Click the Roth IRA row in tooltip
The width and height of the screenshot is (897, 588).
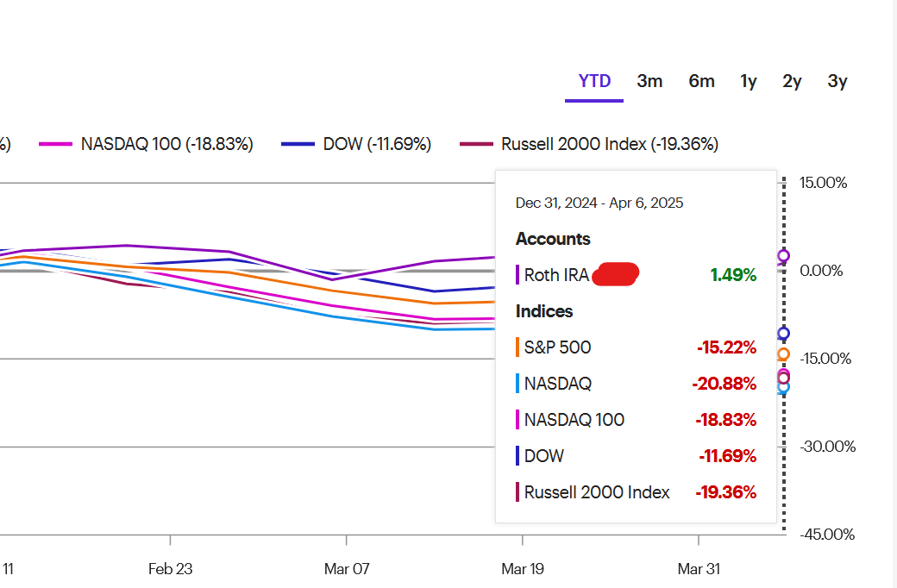point(637,274)
